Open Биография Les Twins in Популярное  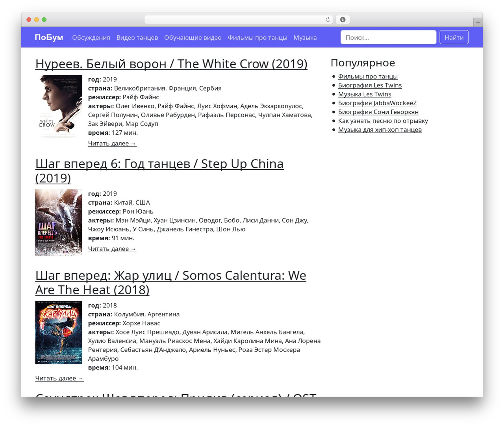tap(370, 85)
